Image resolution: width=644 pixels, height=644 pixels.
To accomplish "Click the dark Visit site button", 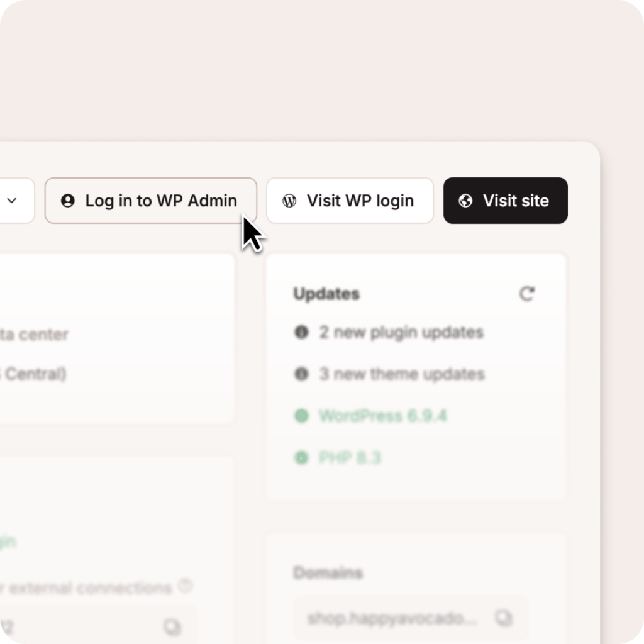I will tap(506, 201).
